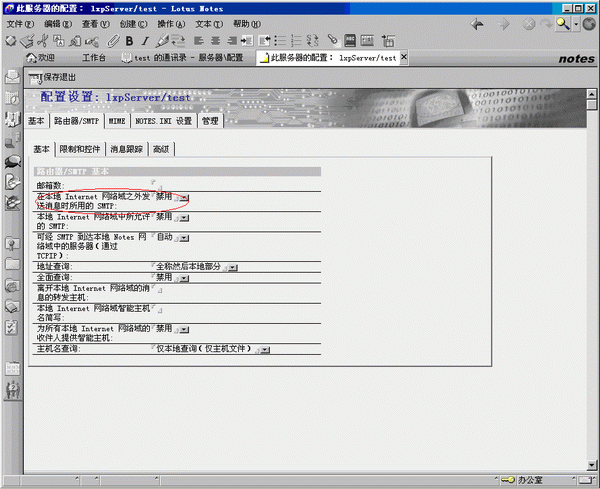Click the paperclip attachment toolbar icon
This screenshot has height=489, width=600.
click(113, 41)
